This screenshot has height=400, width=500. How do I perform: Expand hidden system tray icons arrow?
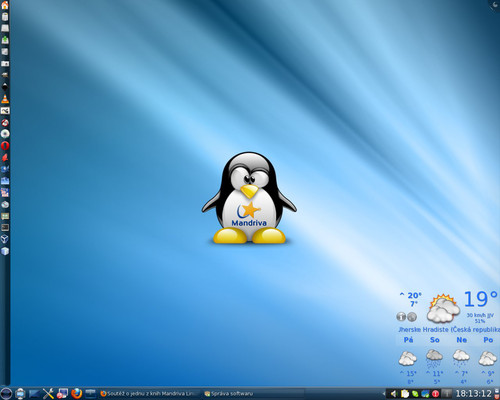pos(384,394)
